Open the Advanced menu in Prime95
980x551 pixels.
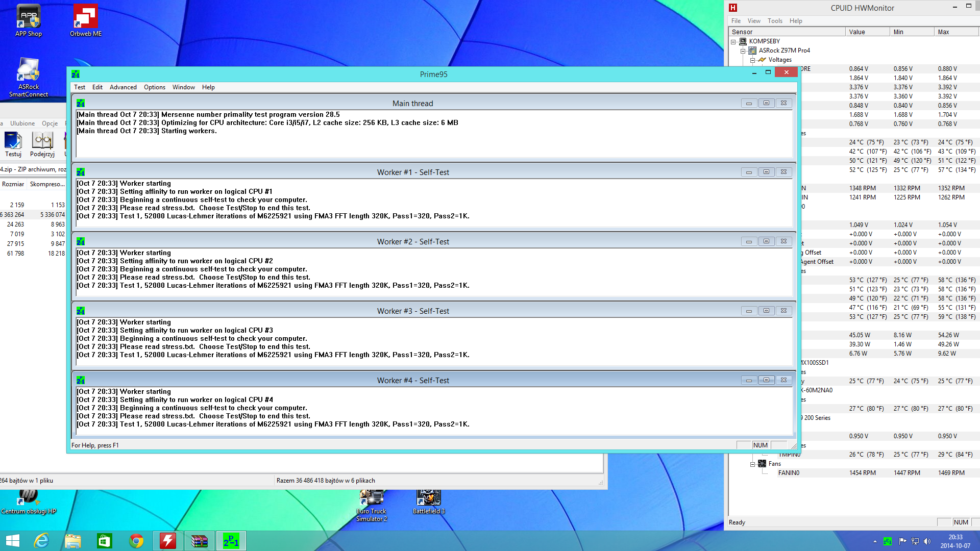point(123,87)
